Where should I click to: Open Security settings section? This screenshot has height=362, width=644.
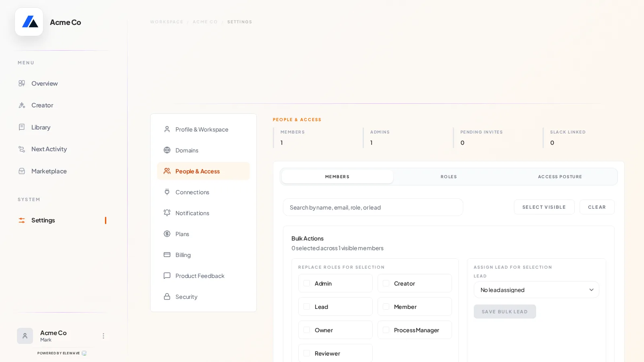click(203, 296)
